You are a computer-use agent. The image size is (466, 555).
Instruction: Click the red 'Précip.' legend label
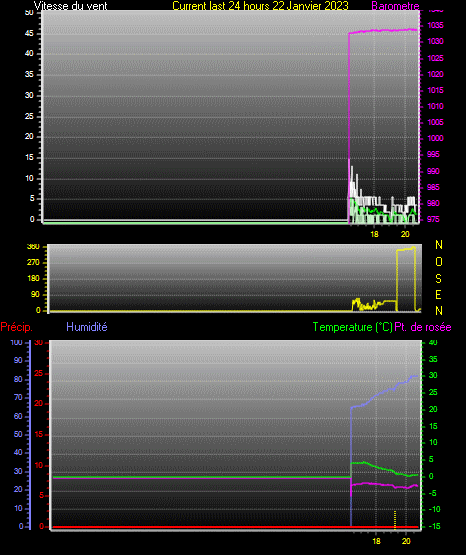17,327
